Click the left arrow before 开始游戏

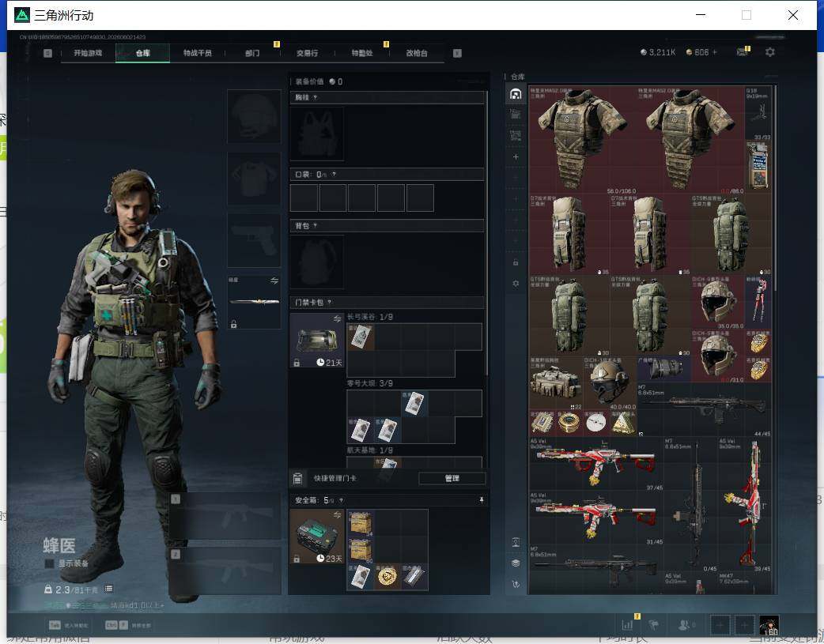47,53
